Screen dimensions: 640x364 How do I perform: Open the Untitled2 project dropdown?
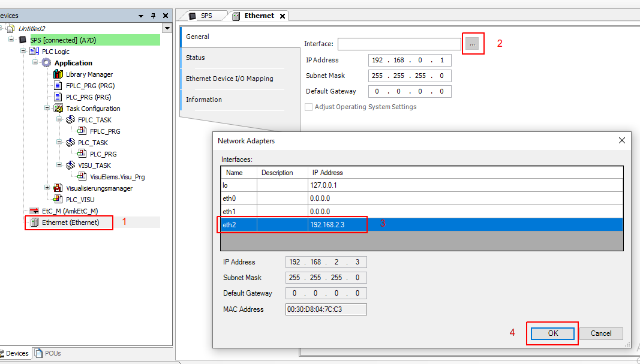click(x=167, y=29)
